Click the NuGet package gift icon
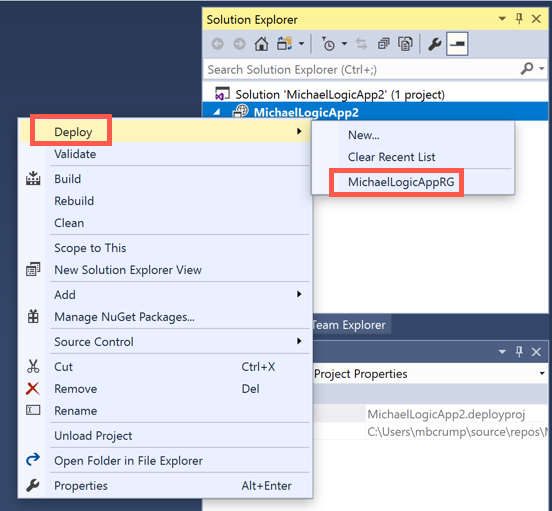 [x=33, y=316]
